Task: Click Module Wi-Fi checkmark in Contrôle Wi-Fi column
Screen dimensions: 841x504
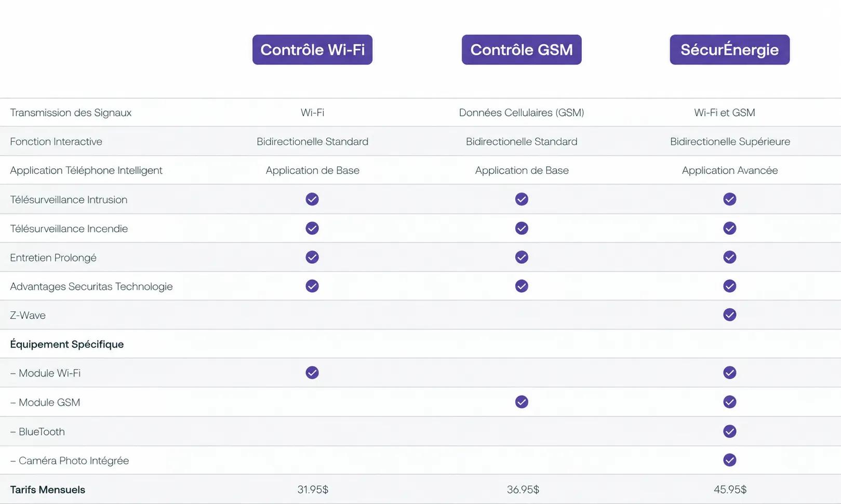Action: 312,373
